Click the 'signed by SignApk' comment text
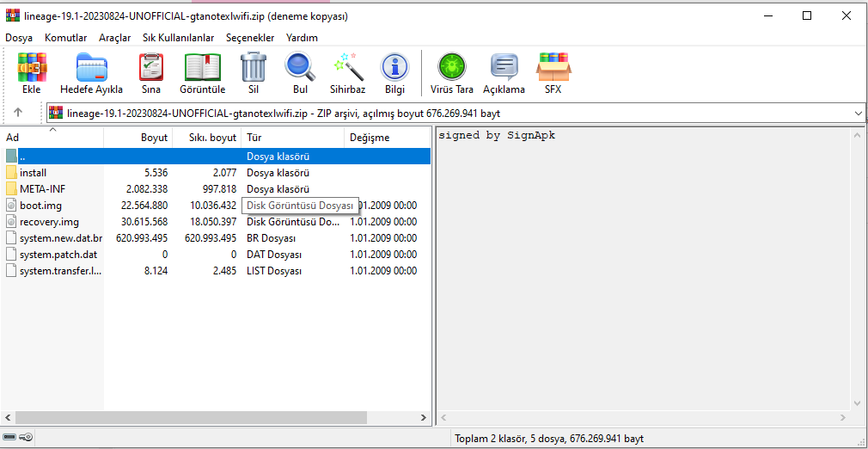Screen dimensions: 868x449 pyautogui.click(x=497, y=135)
